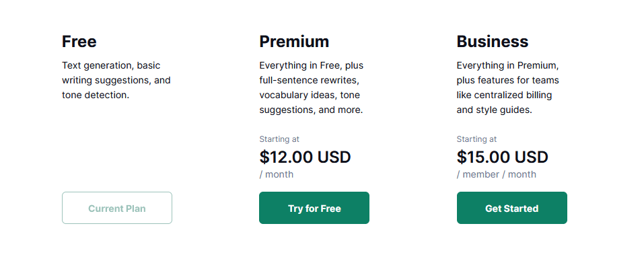Click "Everything in Free, plus" text
This screenshot has width=644, height=265.
coord(312,66)
